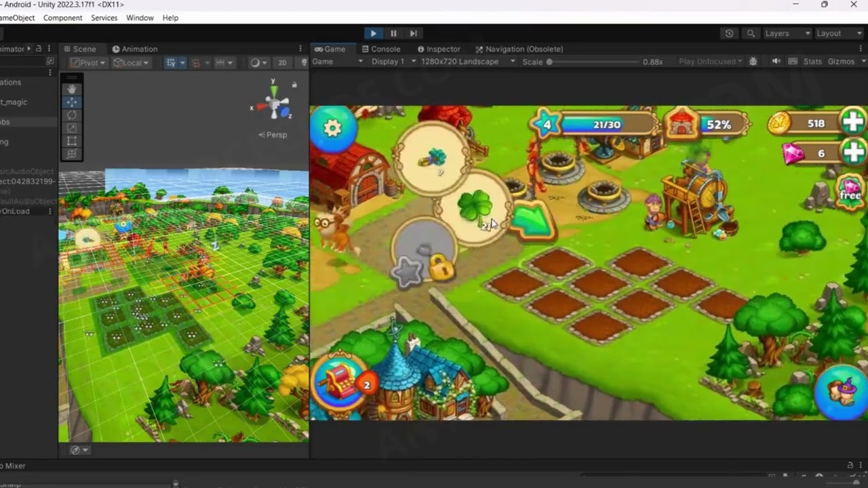Click the scene orientation gizmo
This screenshot has height=488, width=868.
[273, 103]
